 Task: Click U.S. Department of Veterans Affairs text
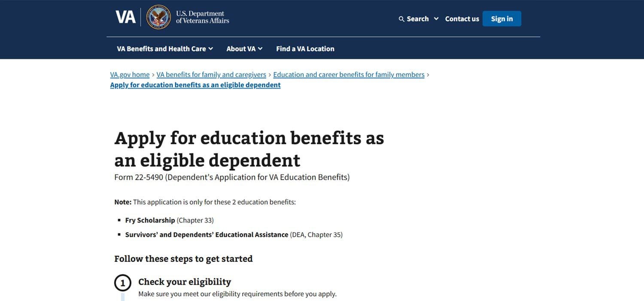coord(202,17)
